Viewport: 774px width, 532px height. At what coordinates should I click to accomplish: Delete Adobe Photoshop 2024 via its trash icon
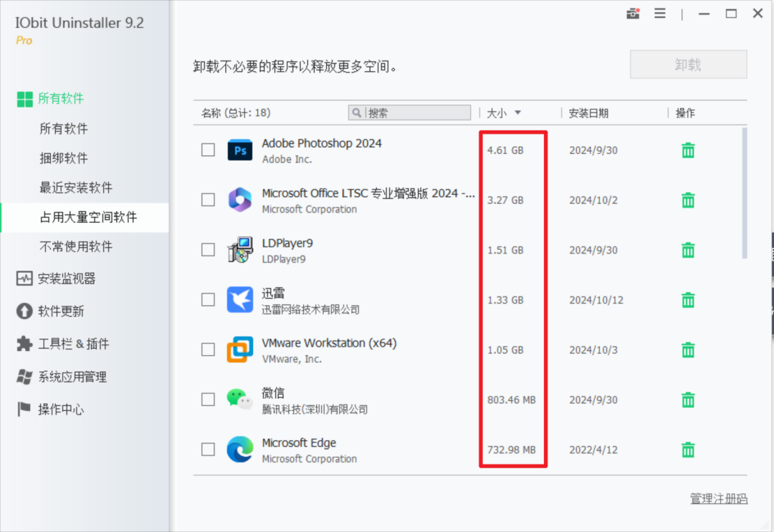(x=687, y=150)
